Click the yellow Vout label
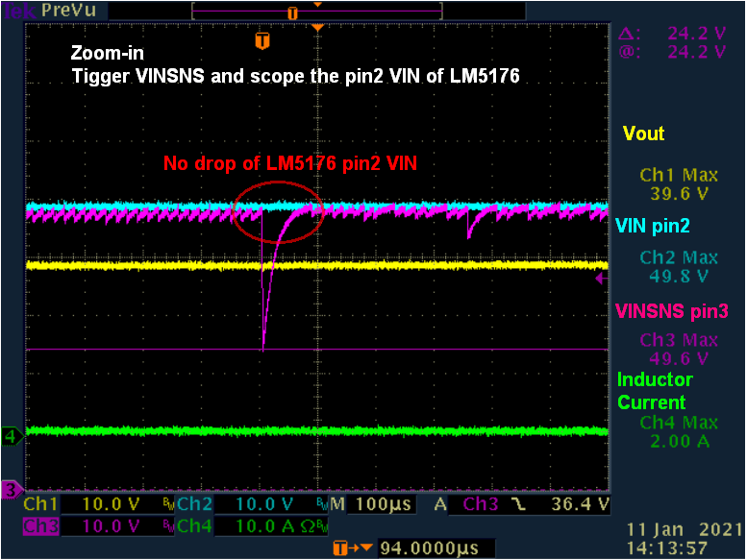 (643, 134)
